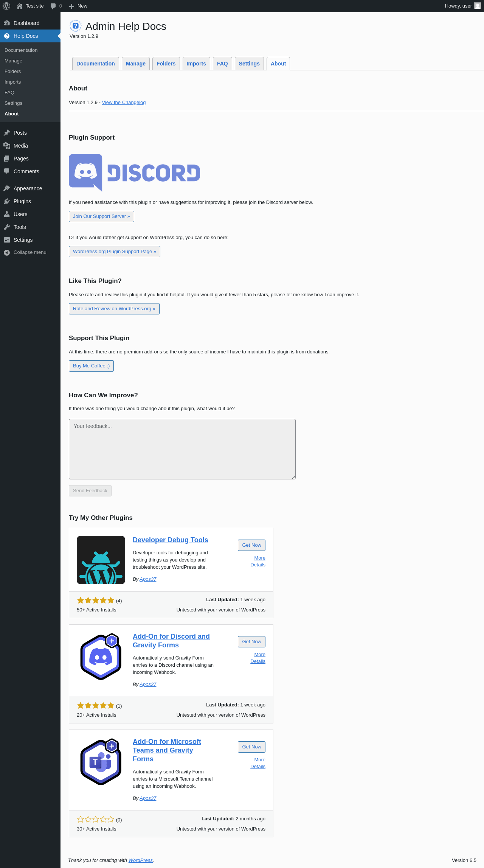Open Manage in the sidebar submenu
The width and height of the screenshot is (484, 868).
point(13,61)
